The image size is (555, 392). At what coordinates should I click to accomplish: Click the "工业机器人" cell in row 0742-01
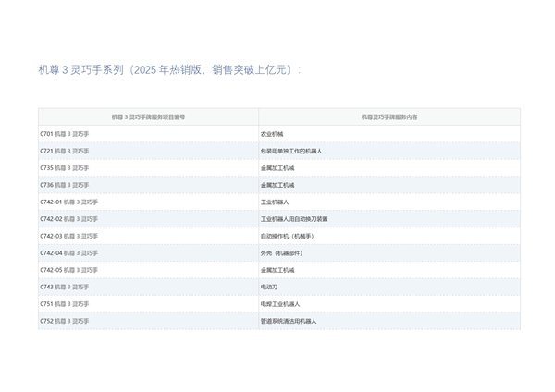277,202
